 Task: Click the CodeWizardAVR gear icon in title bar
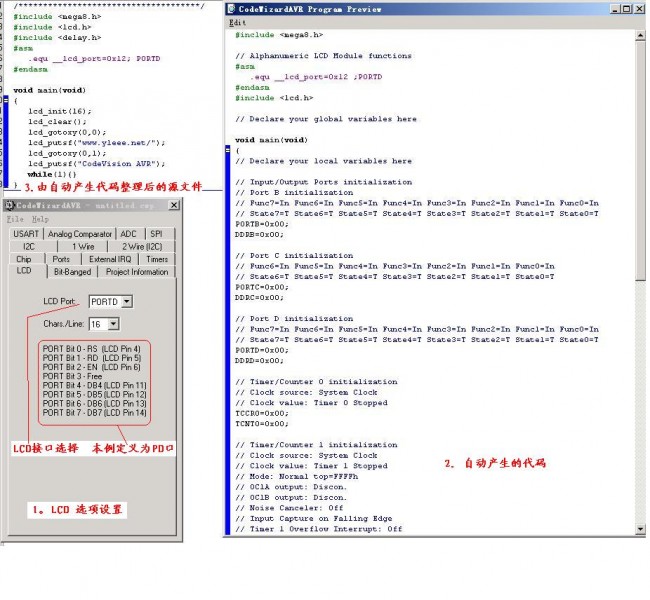click(x=9, y=205)
